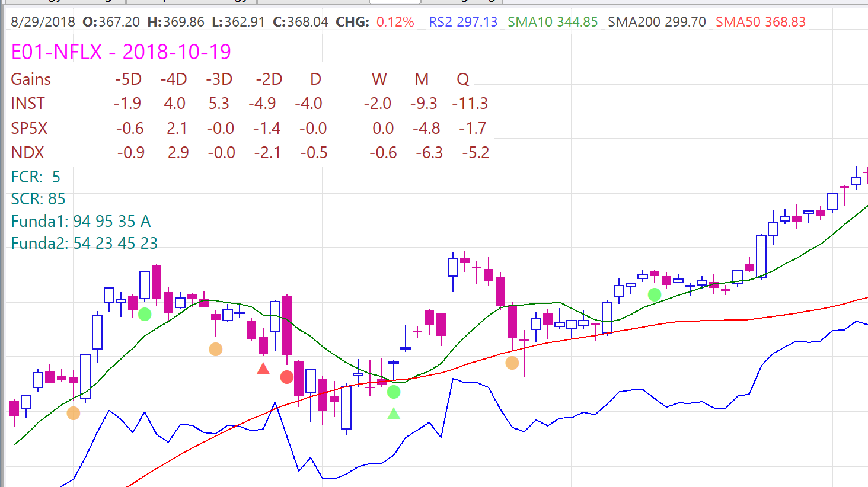Click the -4D column header
Screen dimensions: 868x487
coord(174,79)
